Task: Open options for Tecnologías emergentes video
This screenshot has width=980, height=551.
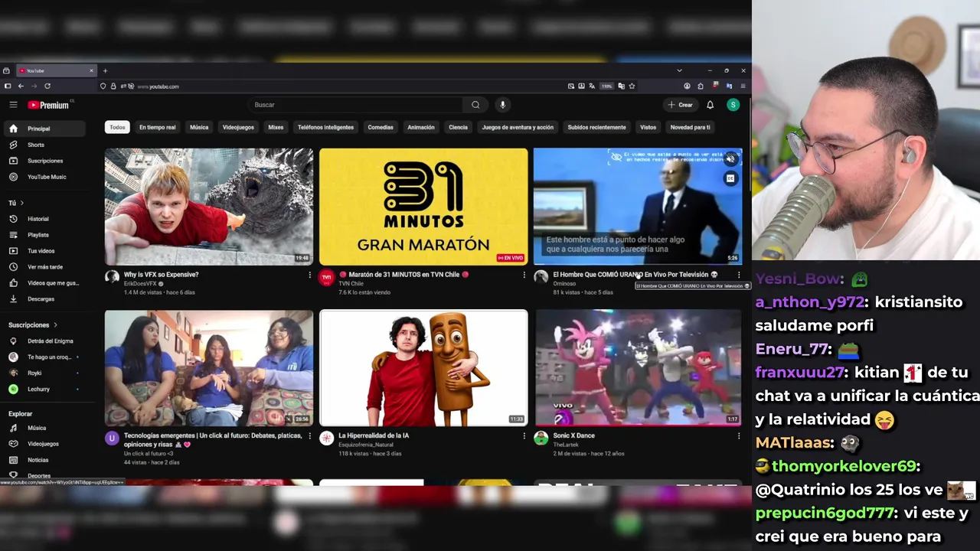Action: tap(309, 436)
